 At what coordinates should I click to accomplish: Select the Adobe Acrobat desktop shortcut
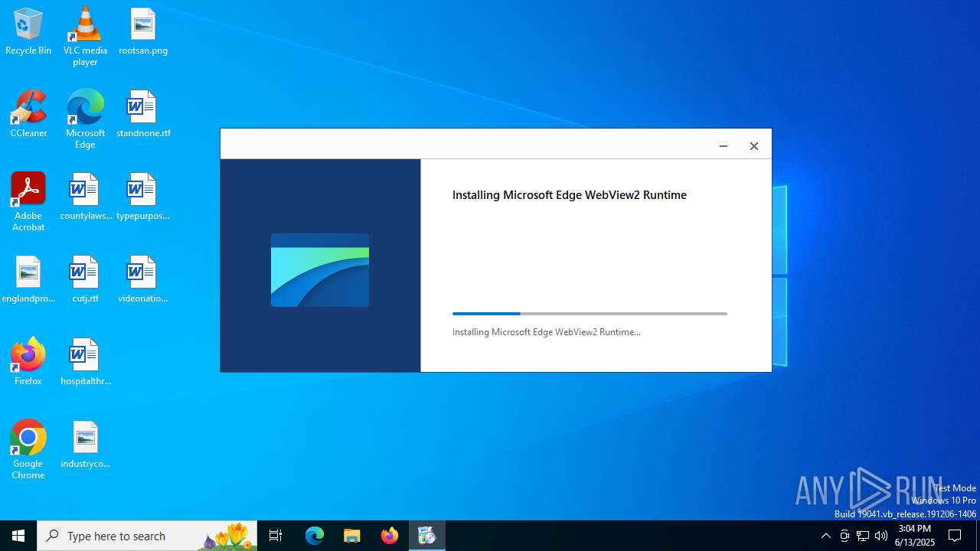(28, 202)
